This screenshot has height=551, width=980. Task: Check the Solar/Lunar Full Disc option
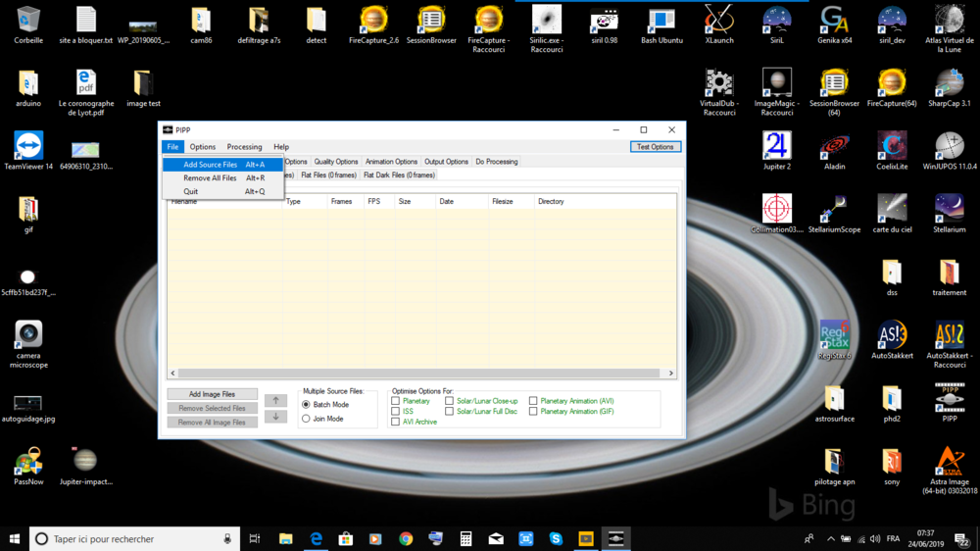pyautogui.click(x=450, y=412)
